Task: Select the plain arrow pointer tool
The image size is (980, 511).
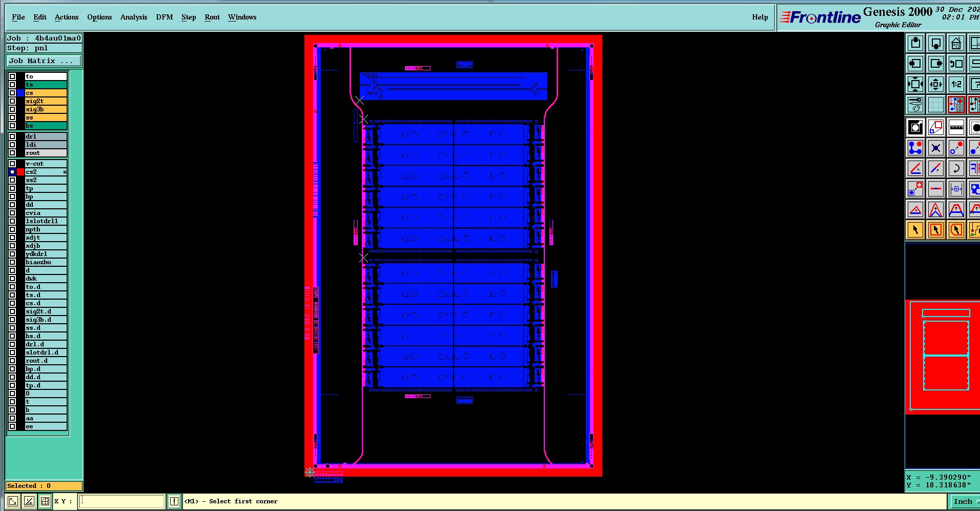Action: pos(915,230)
